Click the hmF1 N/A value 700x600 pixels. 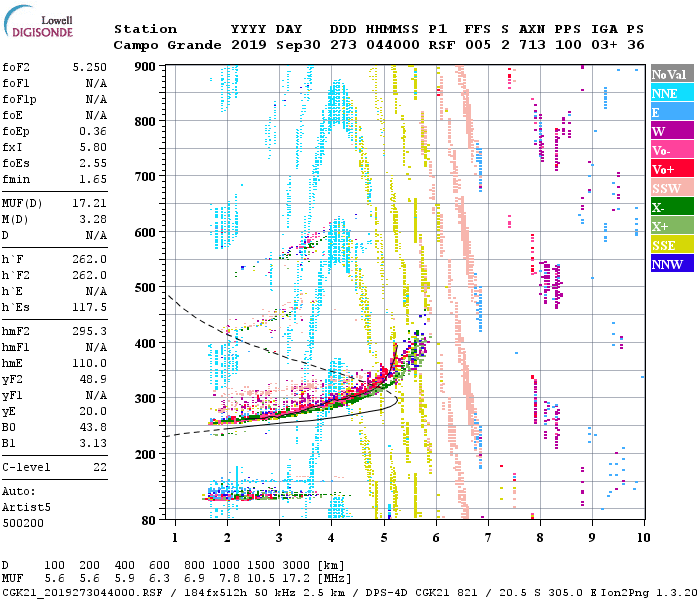point(96,347)
